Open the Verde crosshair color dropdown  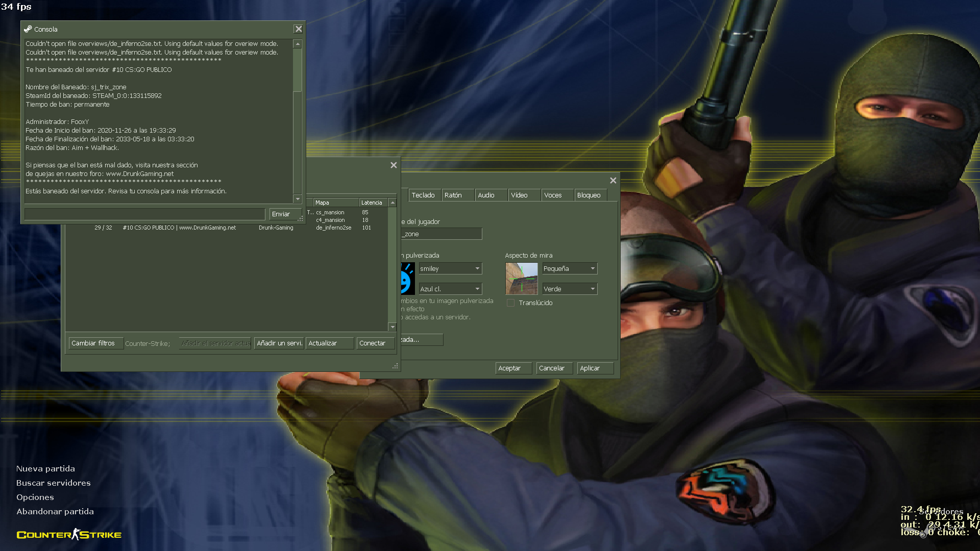[x=570, y=289]
